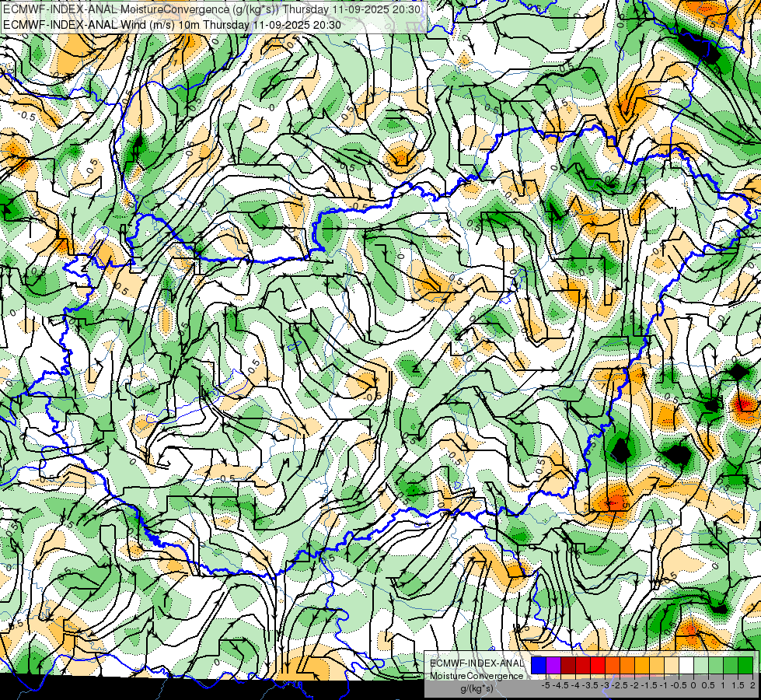Pick the purple swatch in the legend

point(553,666)
